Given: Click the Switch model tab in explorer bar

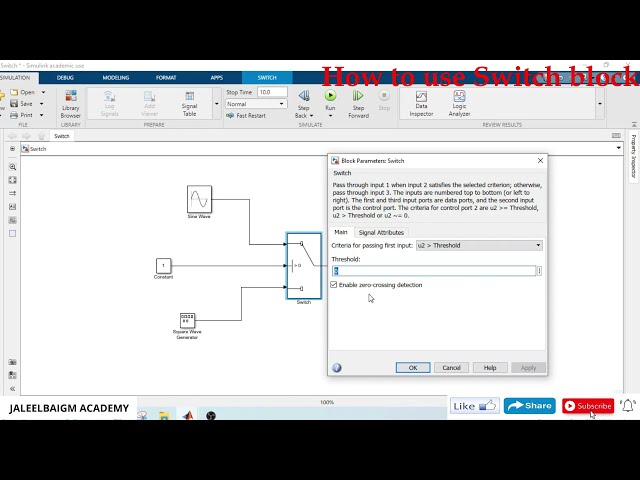Looking at the screenshot, I should [62, 136].
